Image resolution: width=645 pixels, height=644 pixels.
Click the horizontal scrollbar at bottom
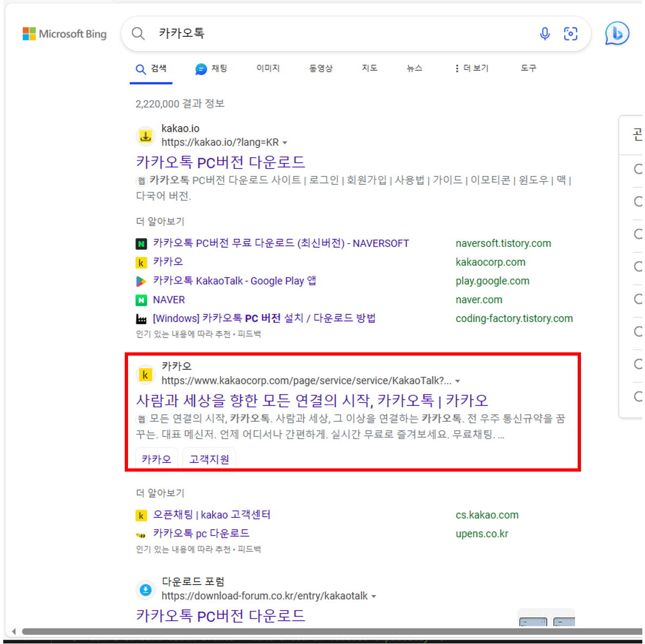[331, 631]
